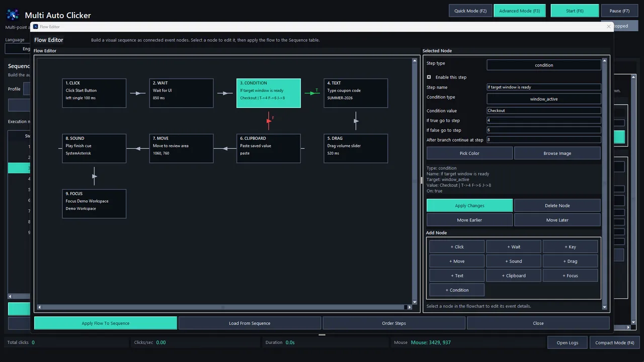Click the flowchart horizontal scroll-left arrow
This screenshot has width=644, height=362.
[x=40, y=307]
